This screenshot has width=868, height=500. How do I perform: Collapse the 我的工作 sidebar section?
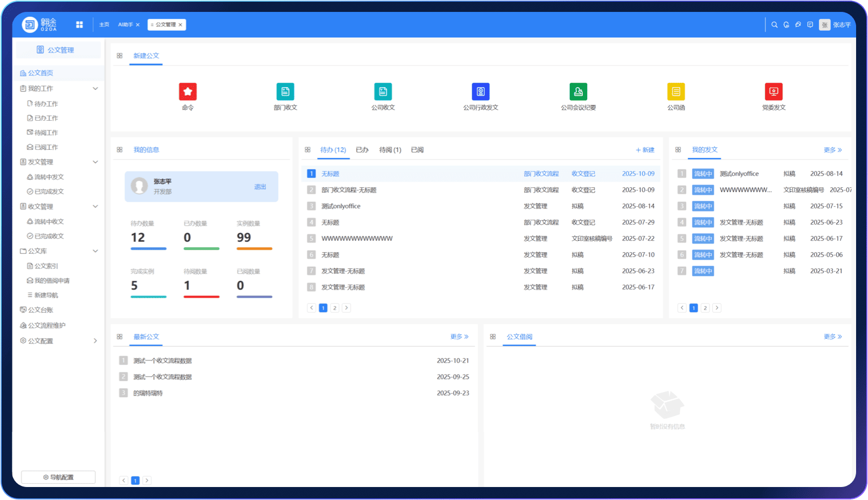coord(95,89)
